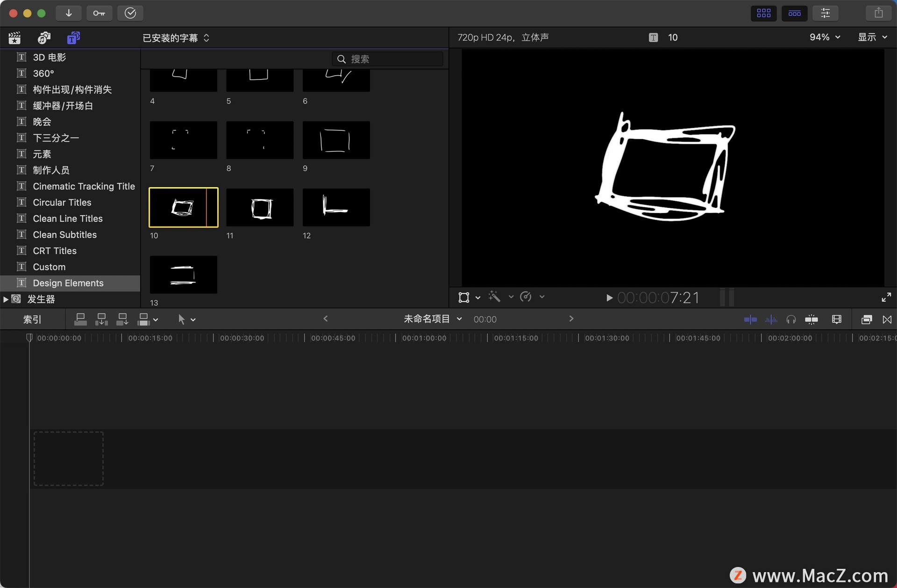The image size is (897, 588).
Task: Toggle video skimming in timeline
Action: click(750, 319)
